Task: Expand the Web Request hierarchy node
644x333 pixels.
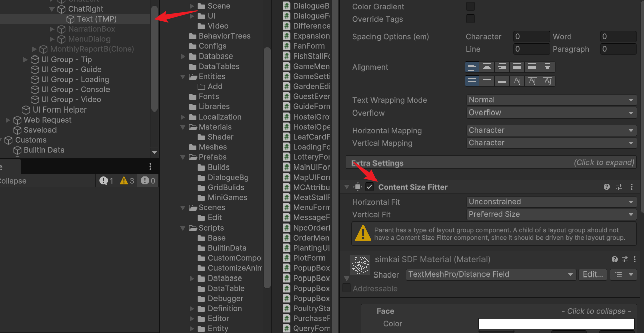Action: coord(8,120)
